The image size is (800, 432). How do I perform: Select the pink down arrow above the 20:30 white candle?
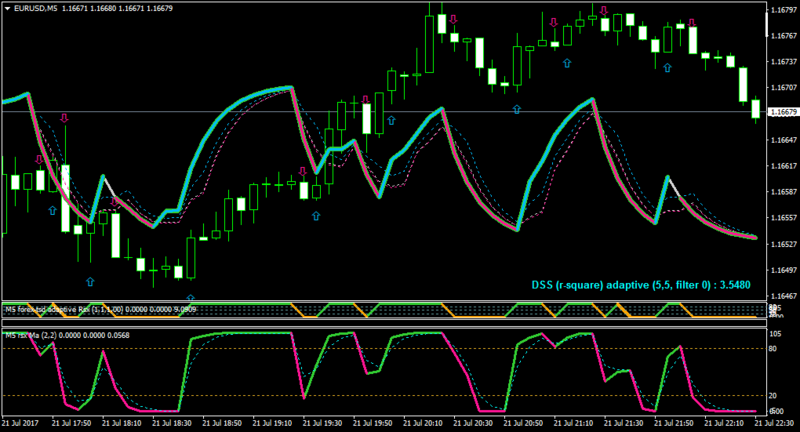tap(453, 19)
